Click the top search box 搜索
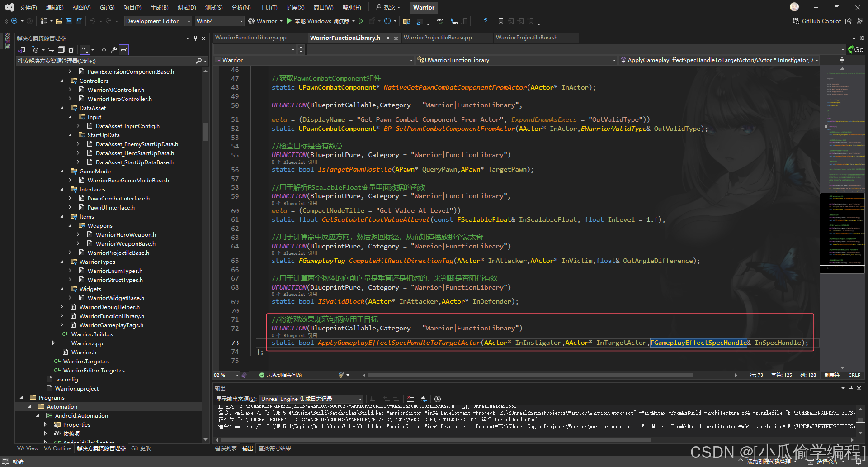Image resolution: width=868 pixels, height=467 pixels. [388, 7]
